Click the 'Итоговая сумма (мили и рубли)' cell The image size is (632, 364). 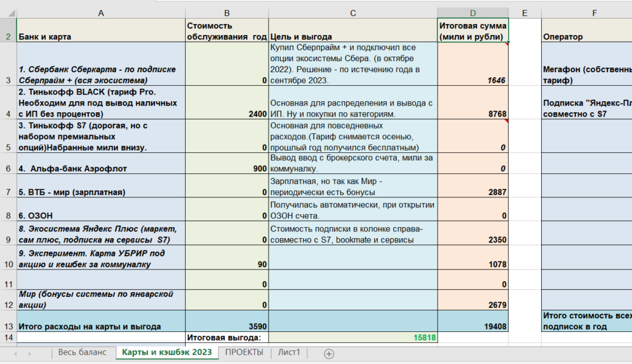pos(473,30)
